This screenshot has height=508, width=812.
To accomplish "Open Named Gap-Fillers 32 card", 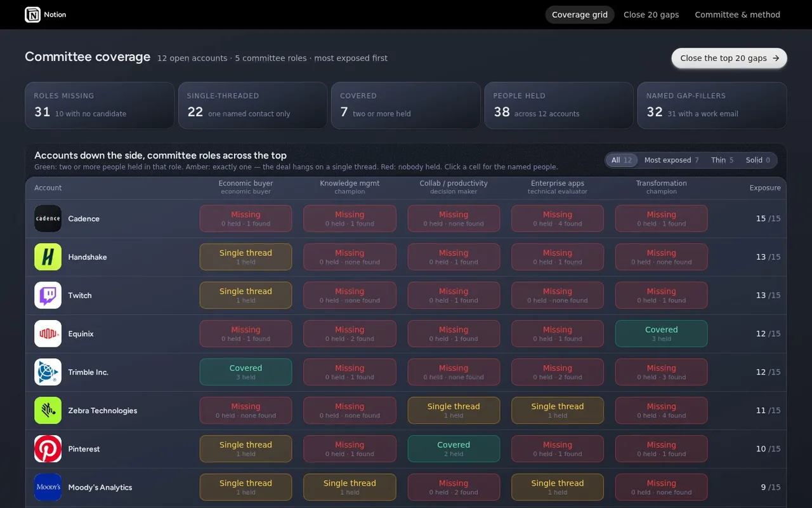I will [712, 105].
